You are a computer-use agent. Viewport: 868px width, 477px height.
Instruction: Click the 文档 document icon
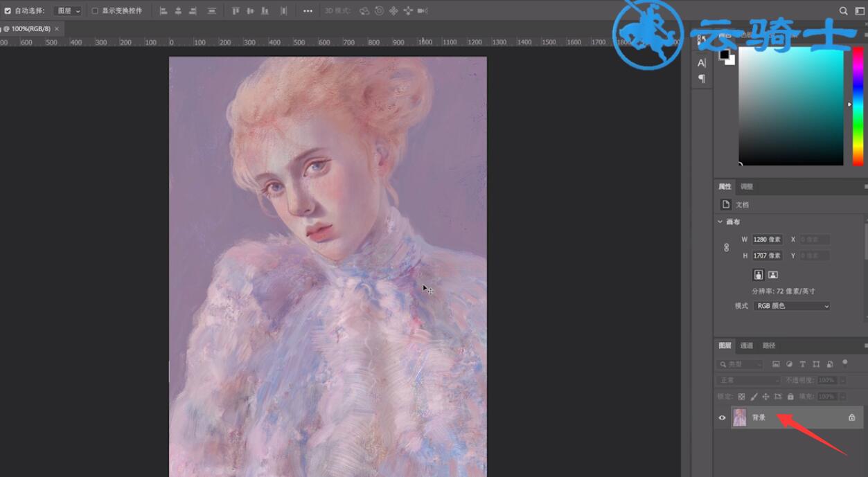coord(726,204)
